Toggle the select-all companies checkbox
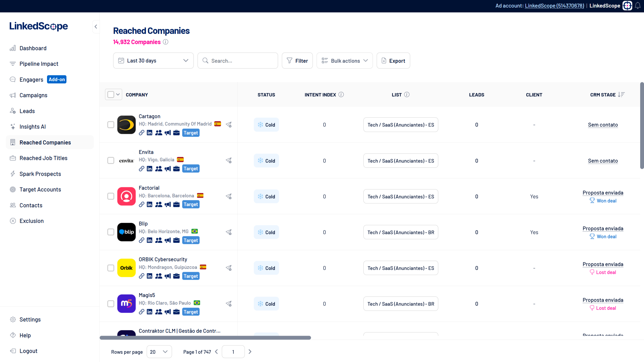This screenshot has width=644, height=362. (x=111, y=95)
